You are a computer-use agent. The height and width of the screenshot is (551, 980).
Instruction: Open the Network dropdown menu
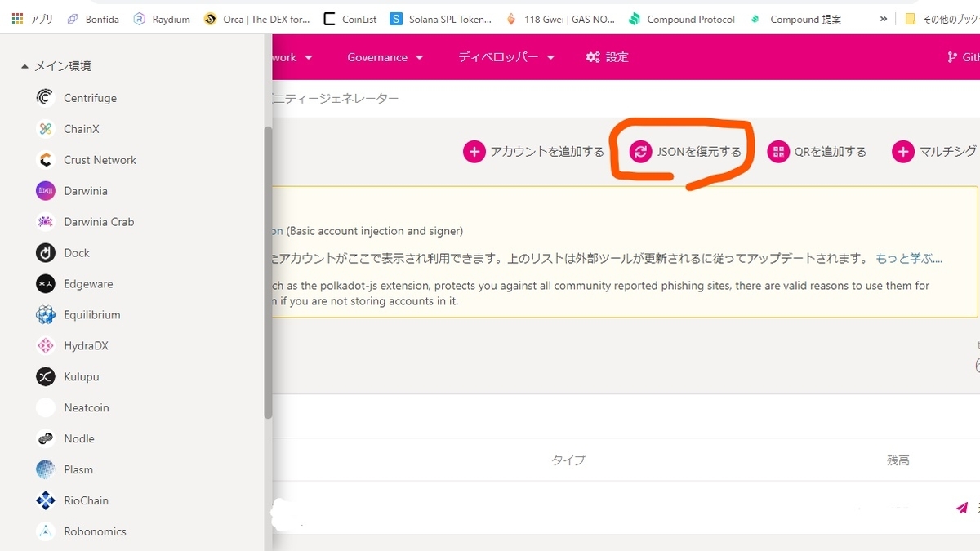coord(293,57)
